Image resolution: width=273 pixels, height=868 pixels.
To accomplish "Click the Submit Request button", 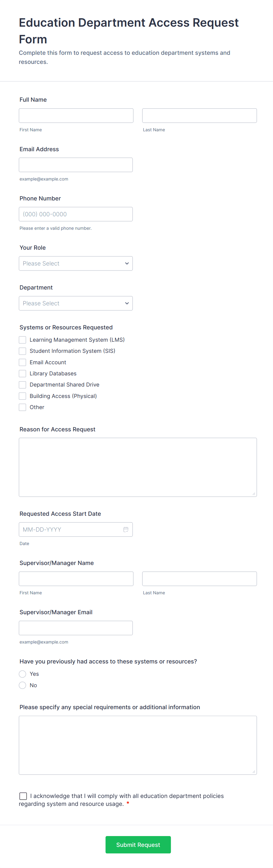I will 138,845.
